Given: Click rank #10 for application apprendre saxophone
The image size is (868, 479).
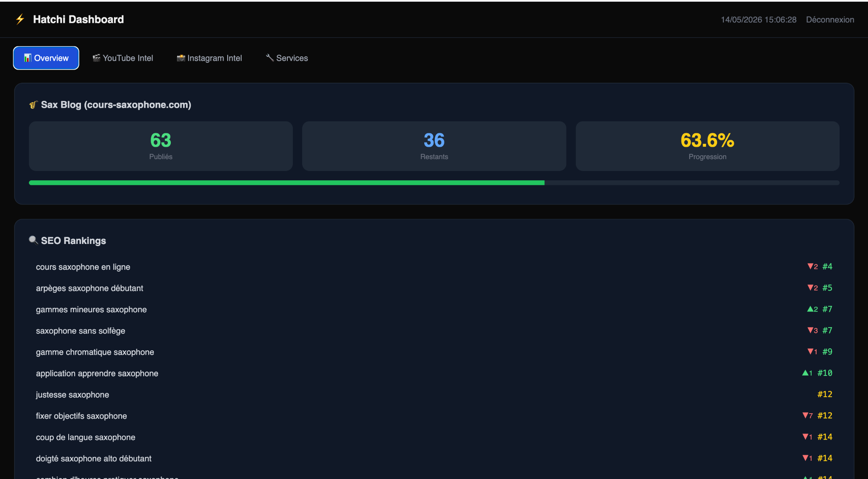Looking at the screenshot, I should (x=825, y=373).
